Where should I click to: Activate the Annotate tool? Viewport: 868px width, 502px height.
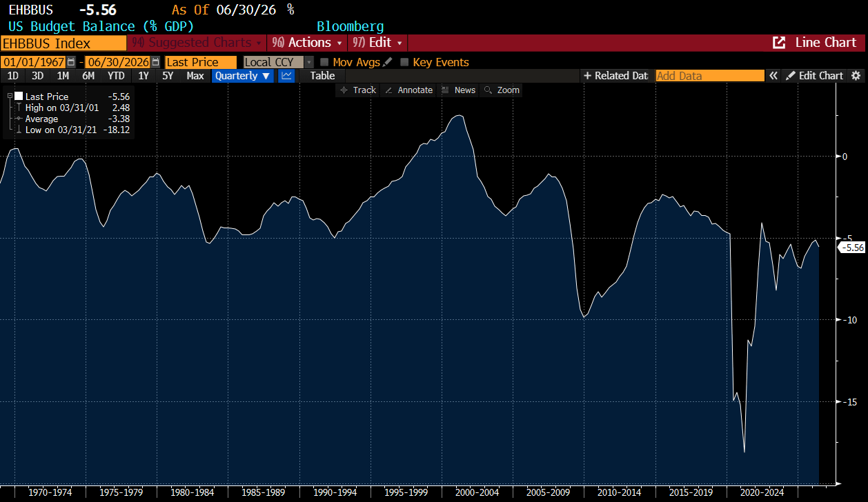point(408,90)
